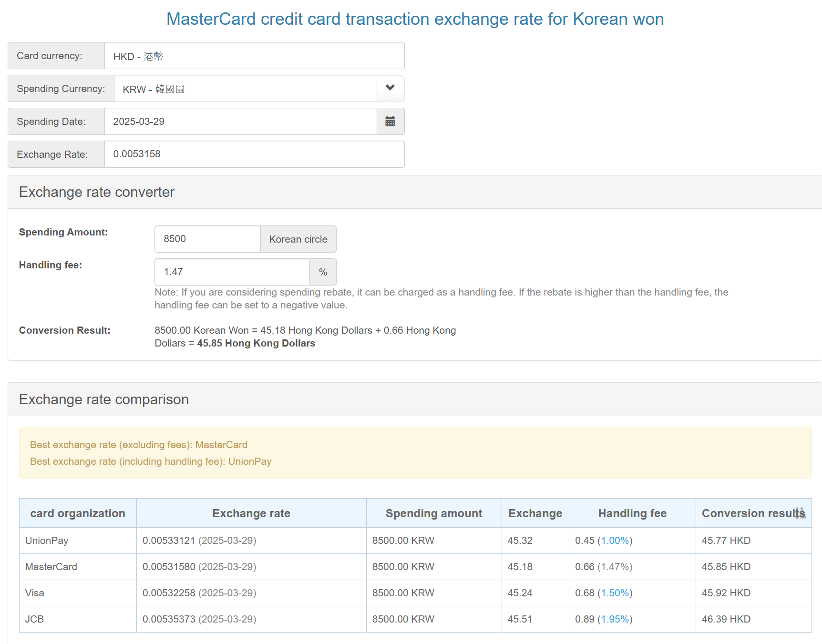Click the sort icon on Conversion results
The width and height of the screenshot is (822, 644).
[x=800, y=513]
